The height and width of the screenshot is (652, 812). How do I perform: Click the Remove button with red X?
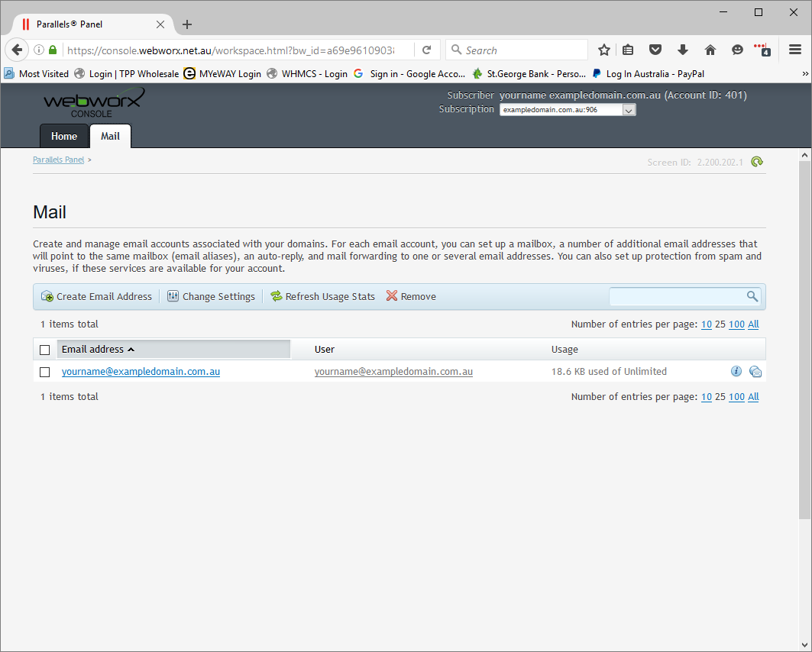click(411, 296)
